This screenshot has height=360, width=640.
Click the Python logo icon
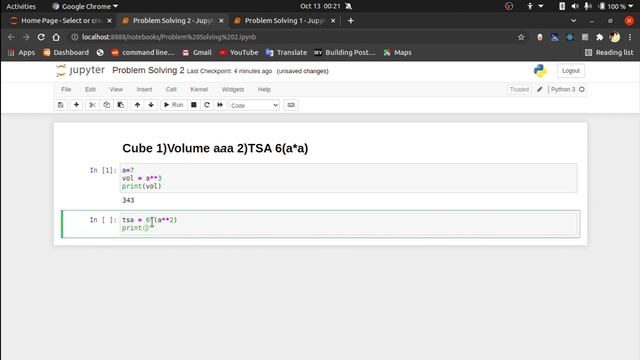pos(540,71)
